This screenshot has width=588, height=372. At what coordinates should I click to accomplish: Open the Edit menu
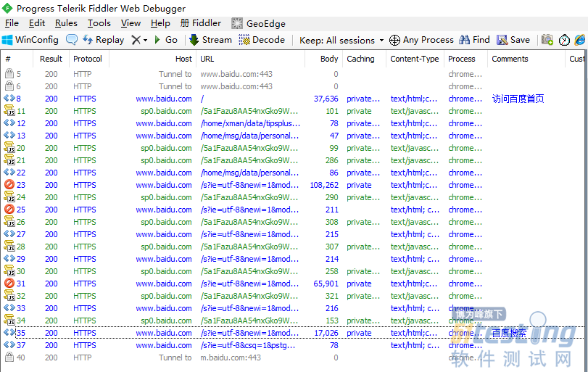[x=37, y=23]
